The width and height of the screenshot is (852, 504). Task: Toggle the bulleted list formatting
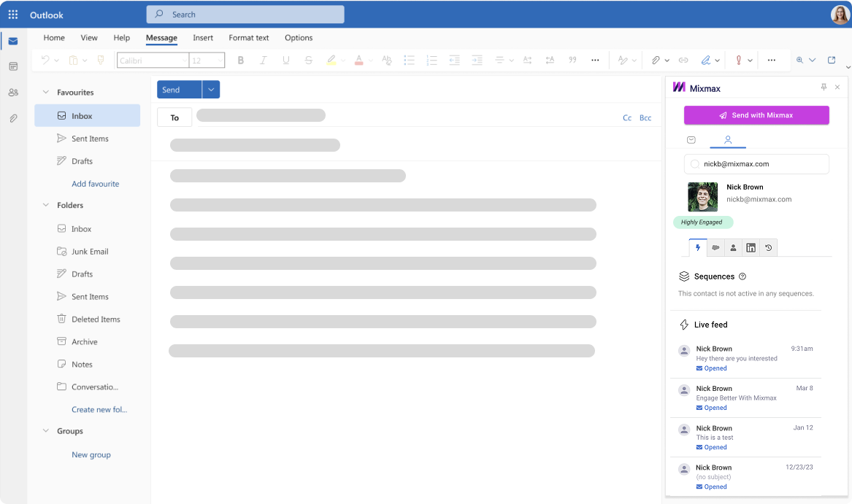(410, 60)
